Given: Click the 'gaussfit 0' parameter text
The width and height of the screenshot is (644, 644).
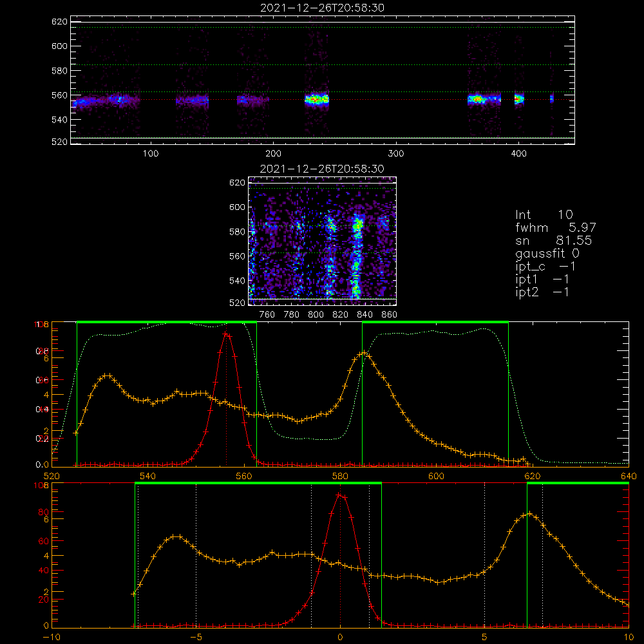Looking at the screenshot, I should pos(547,253).
